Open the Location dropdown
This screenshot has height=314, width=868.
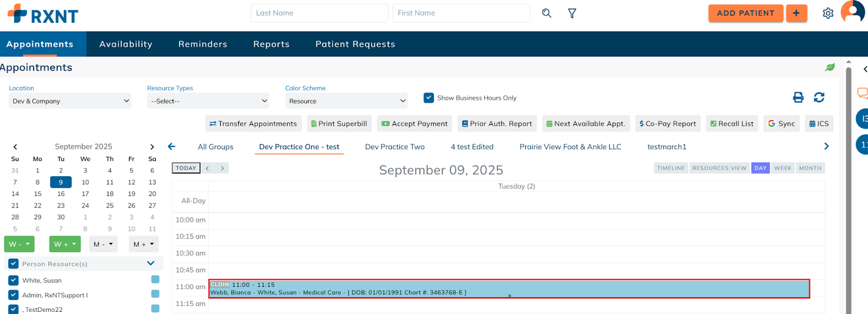click(70, 101)
